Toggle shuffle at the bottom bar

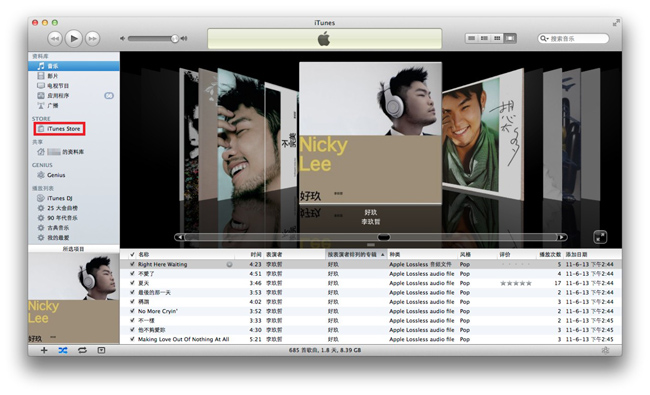pyautogui.click(x=63, y=350)
